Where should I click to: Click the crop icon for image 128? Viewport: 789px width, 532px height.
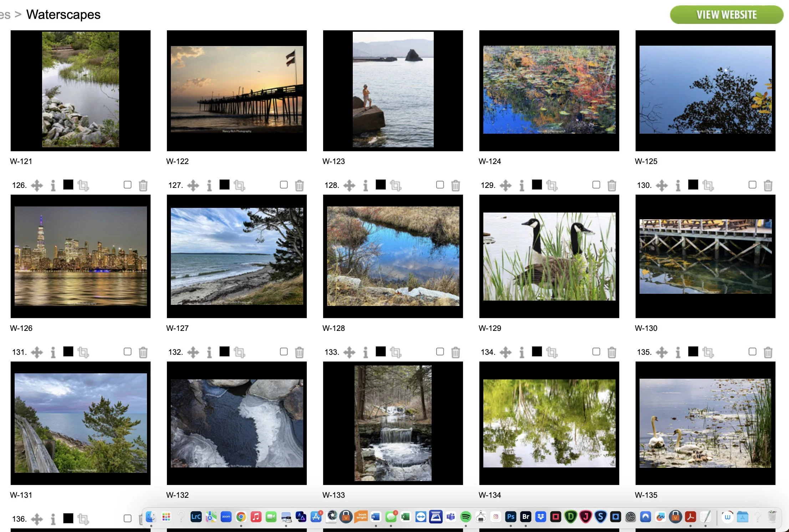coord(396,185)
